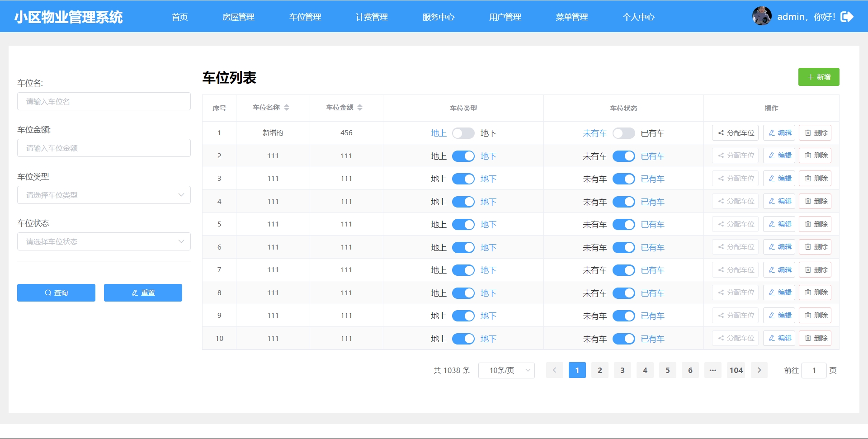
Task: Click the 前往 page number input box
Action: pos(814,370)
